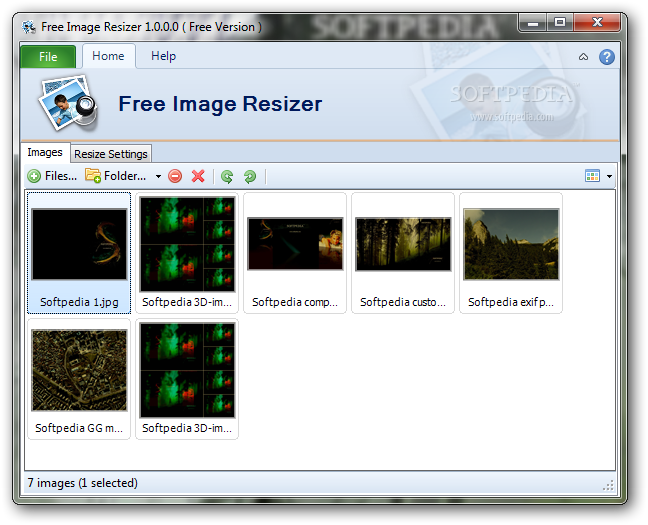
Task: Click the '7 images (1 selected)' status text
Action: coord(83,483)
